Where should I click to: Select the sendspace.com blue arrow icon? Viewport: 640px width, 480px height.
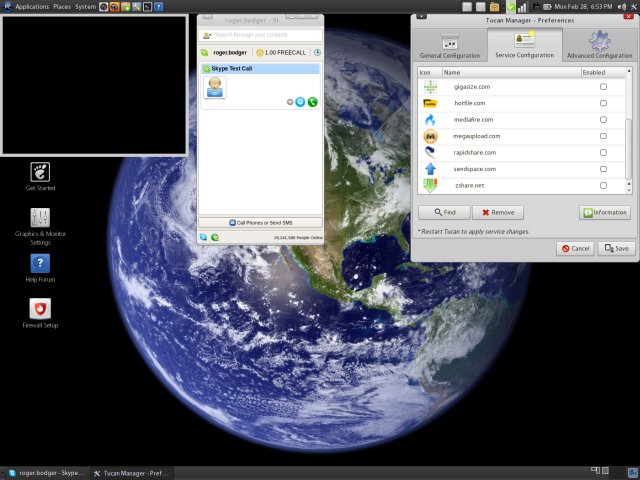click(430, 169)
